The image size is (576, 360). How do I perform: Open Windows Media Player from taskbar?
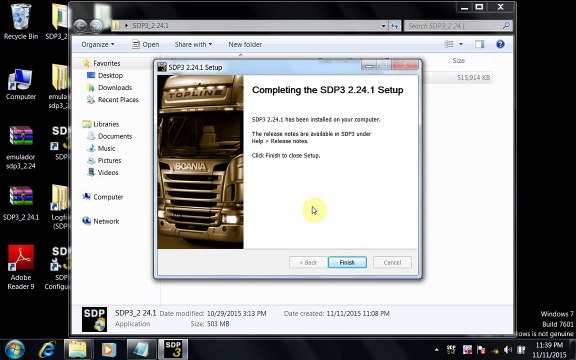[x=108, y=349]
